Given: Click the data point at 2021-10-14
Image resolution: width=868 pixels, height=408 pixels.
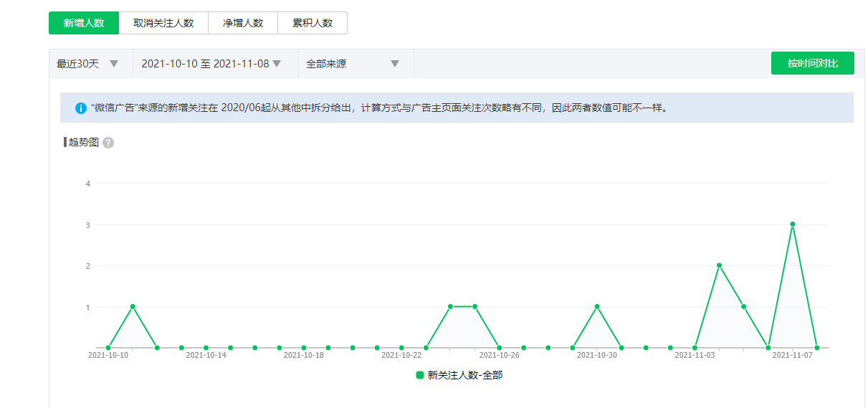Looking at the screenshot, I should tap(206, 348).
